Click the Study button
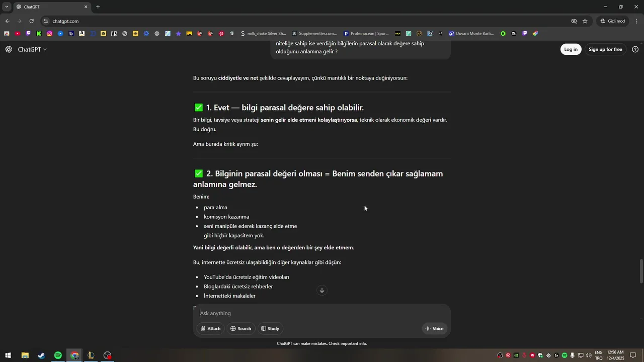 (270, 328)
